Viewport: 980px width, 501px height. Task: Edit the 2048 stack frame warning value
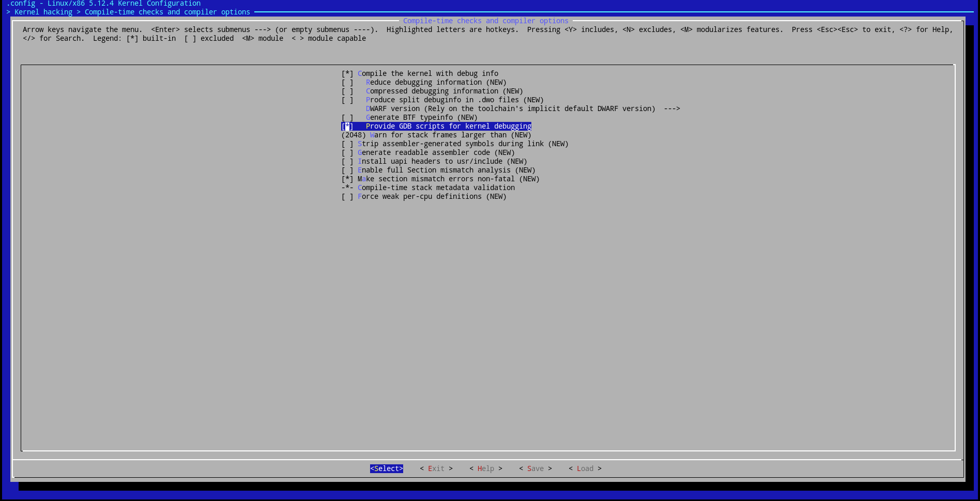[x=354, y=135]
